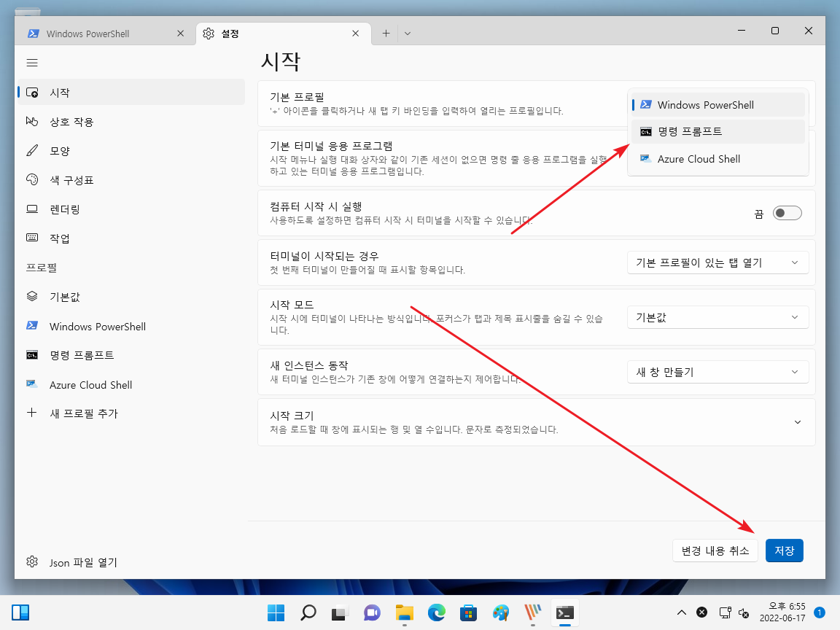Open the striped app icon on taskbar

(532, 612)
